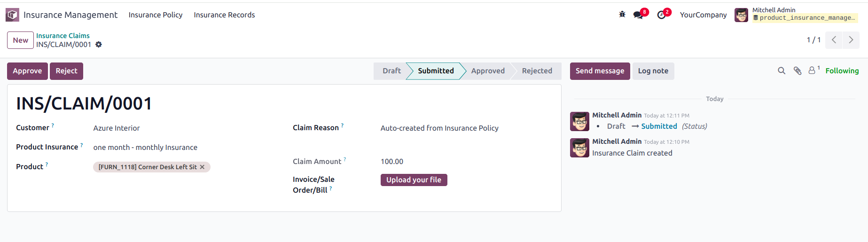The height and width of the screenshot is (242, 868).
Task: Open the Insurance Policy menu
Action: (x=156, y=15)
